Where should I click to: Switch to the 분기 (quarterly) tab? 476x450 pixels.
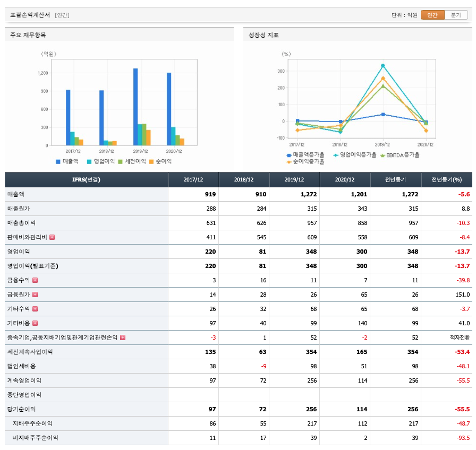456,15
